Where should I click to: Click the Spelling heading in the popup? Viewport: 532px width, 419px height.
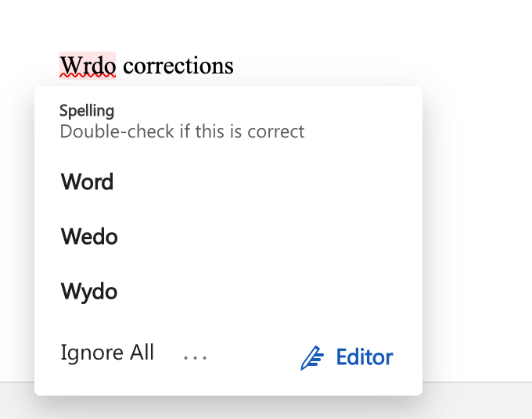[87, 111]
